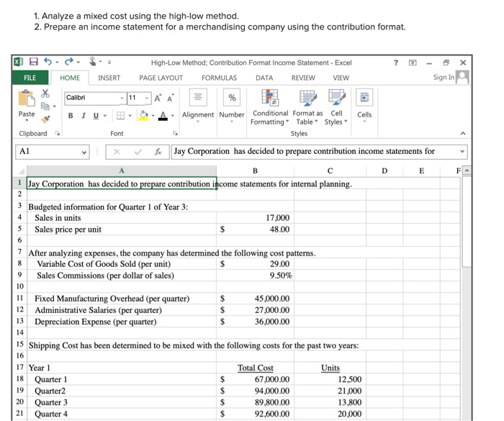Image resolution: width=504 pixels, height=421 pixels.
Task: Open the Fill Color palette dropdown arrow
Action: [x=153, y=116]
